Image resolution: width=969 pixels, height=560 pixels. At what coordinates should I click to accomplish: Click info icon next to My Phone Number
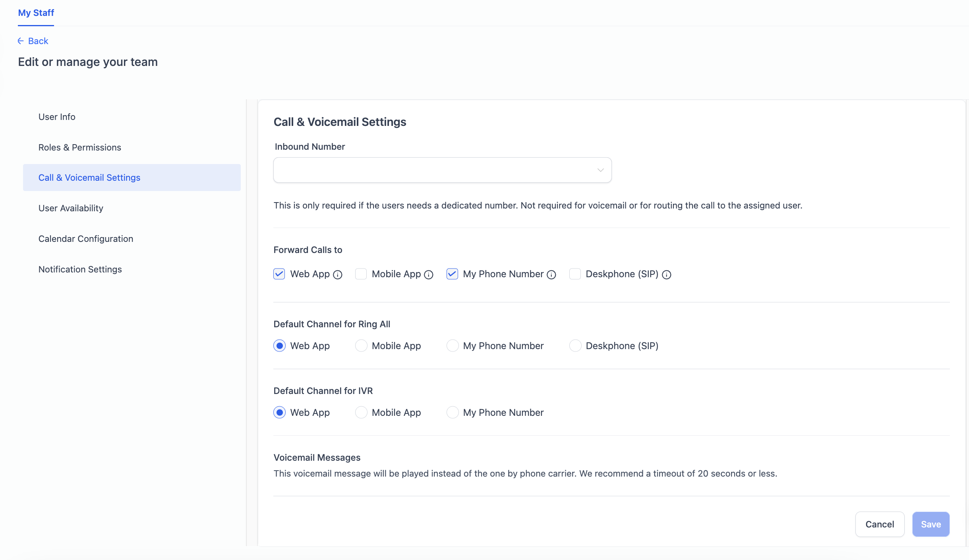tap(551, 275)
